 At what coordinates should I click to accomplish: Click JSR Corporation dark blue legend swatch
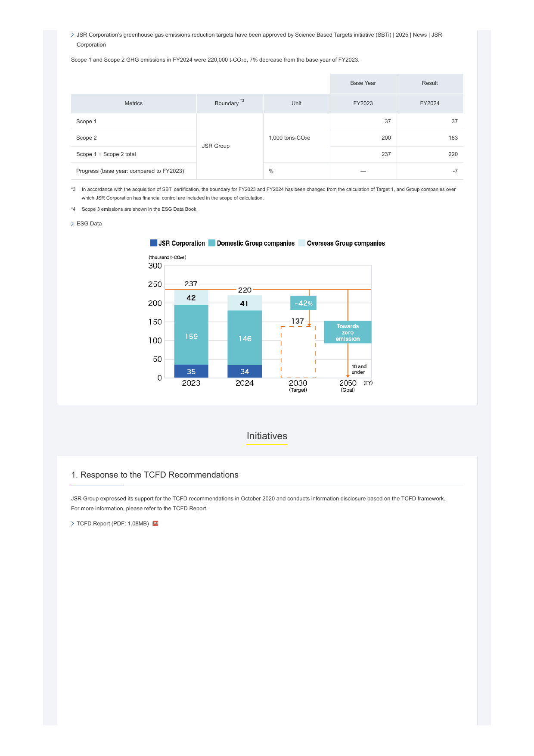[153, 243]
